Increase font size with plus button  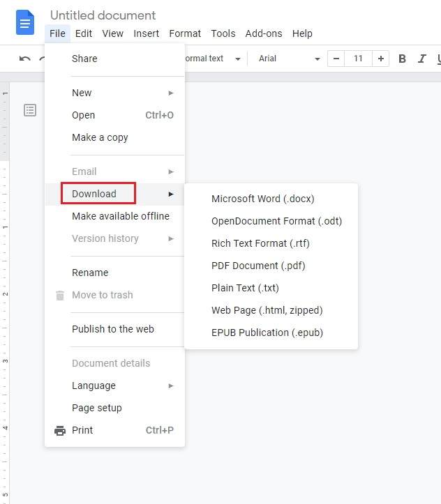[381, 59]
